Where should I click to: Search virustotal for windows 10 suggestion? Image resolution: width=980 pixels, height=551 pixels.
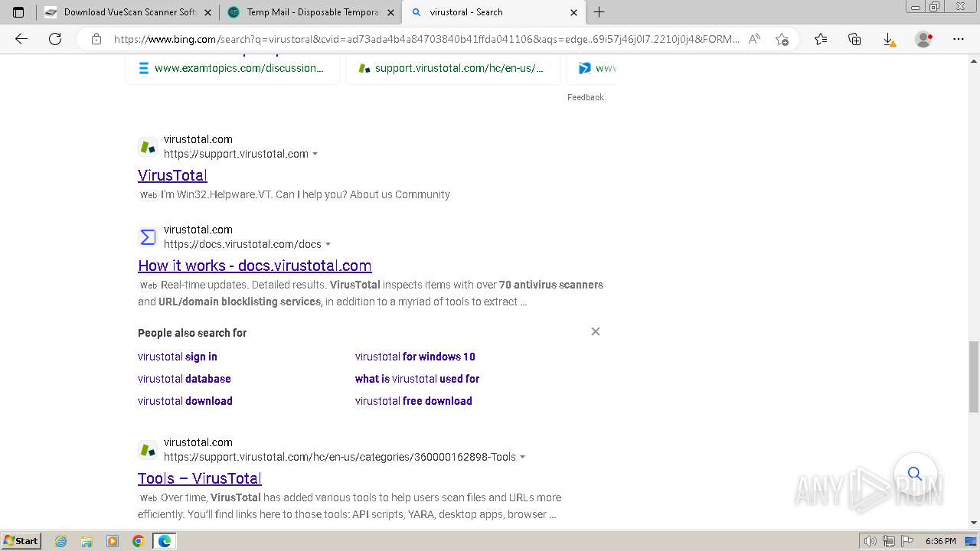tap(415, 357)
